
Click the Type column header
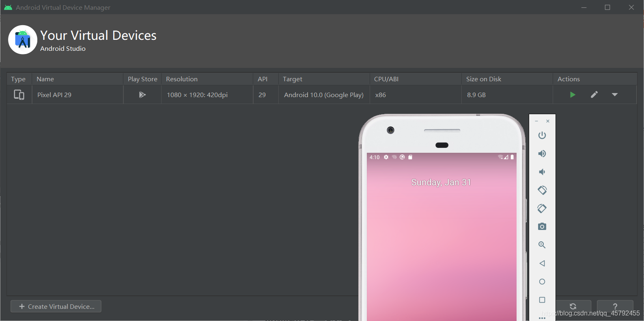(18, 79)
